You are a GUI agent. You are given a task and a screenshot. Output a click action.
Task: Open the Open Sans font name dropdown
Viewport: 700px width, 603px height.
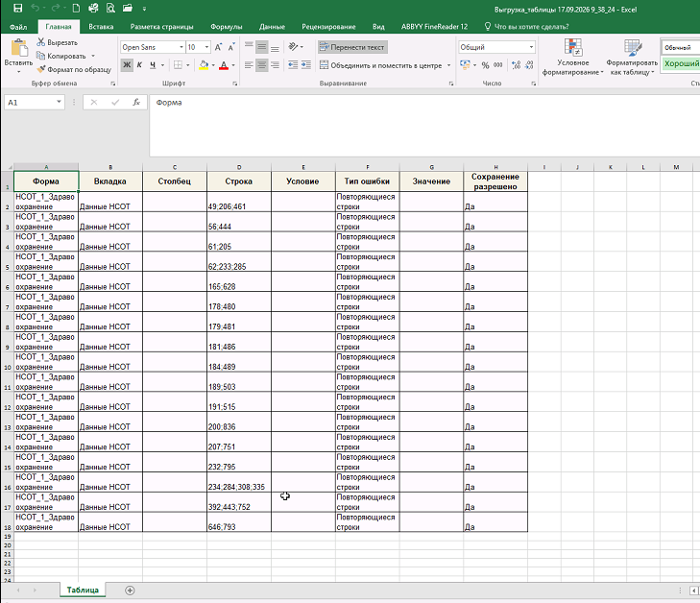(x=153, y=47)
